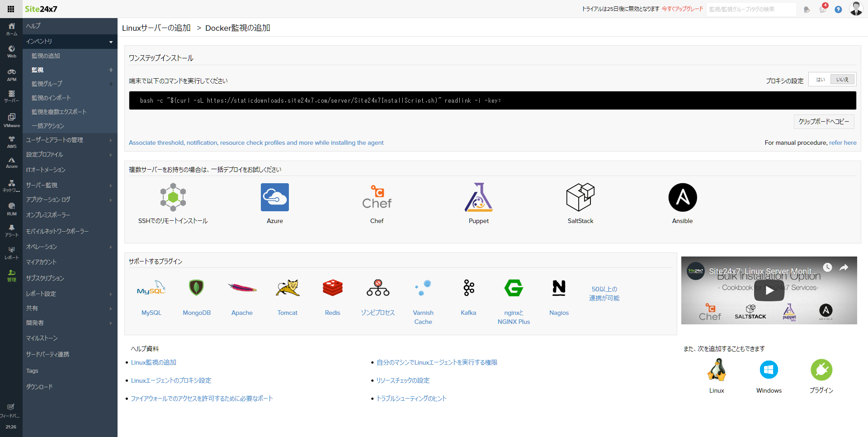Select Tags in the sidebar menu
The image size is (868, 437).
click(x=32, y=370)
